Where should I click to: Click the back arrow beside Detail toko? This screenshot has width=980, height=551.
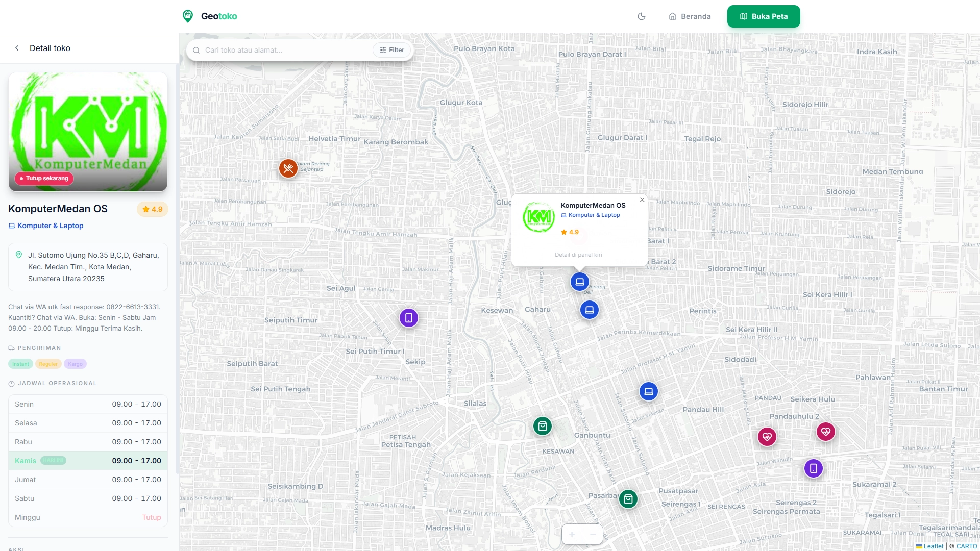(17, 48)
